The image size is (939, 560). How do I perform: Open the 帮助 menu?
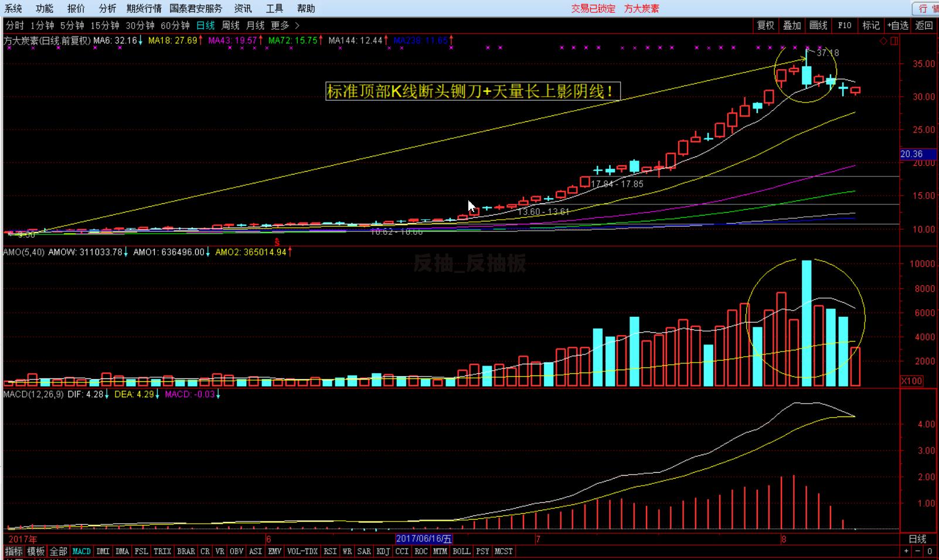pos(306,8)
